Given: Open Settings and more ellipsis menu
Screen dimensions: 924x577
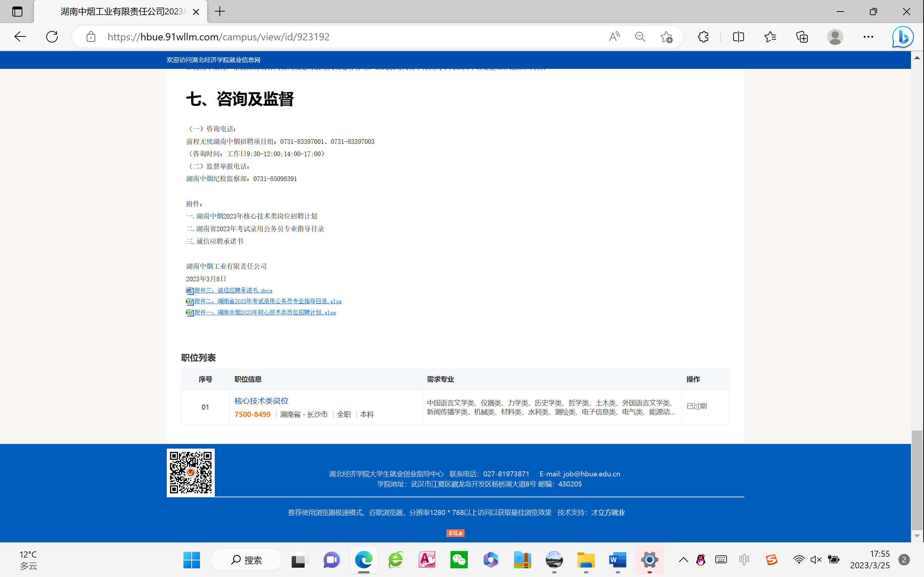Looking at the screenshot, I should tap(868, 37).
